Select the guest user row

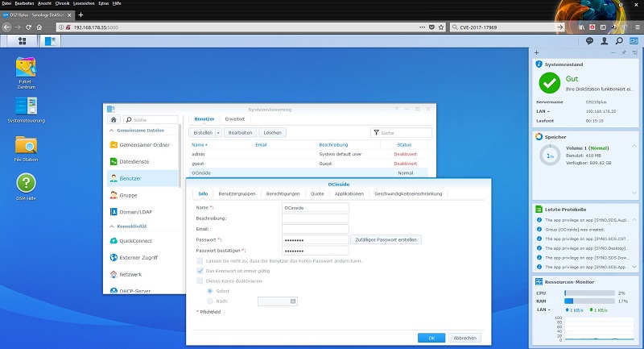[x=308, y=164]
